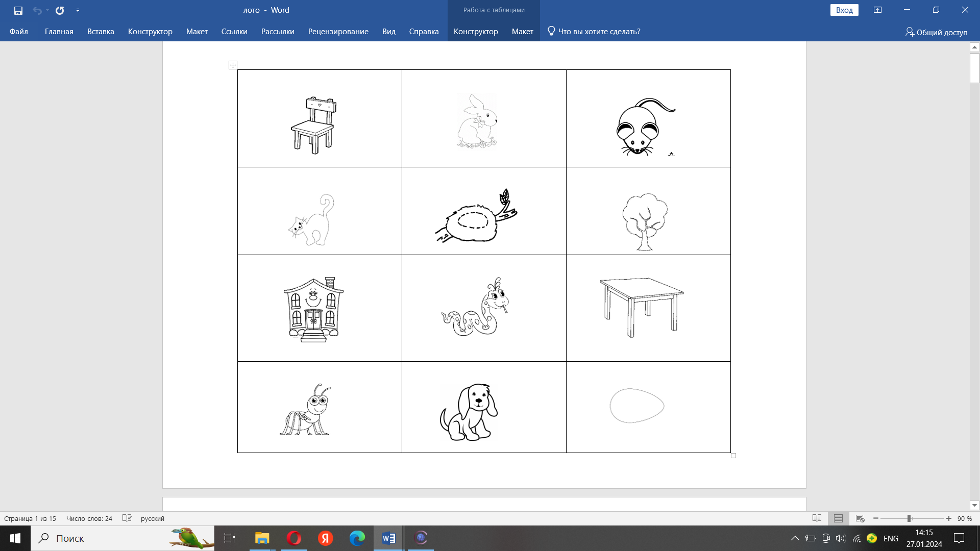Show hidden system tray icons
Image resolution: width=980 pixels, height=551 pixels.
(x=795, y=538)
